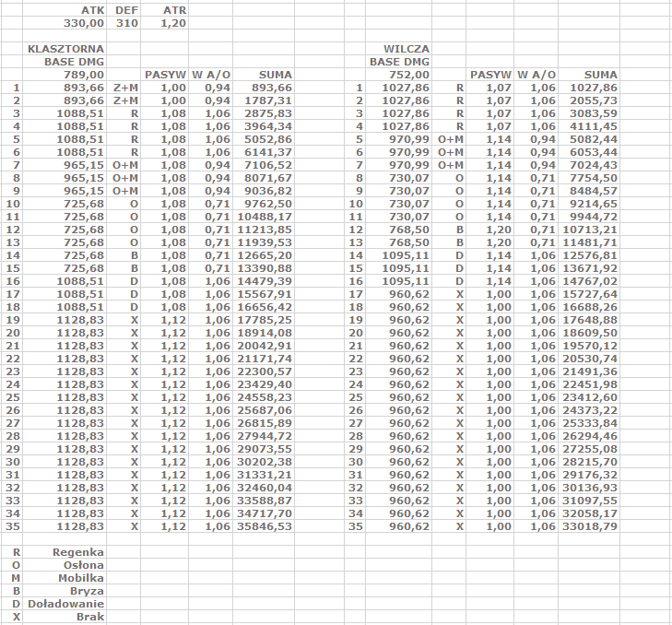Click the Doładowanie legend cell

point(65,604)
